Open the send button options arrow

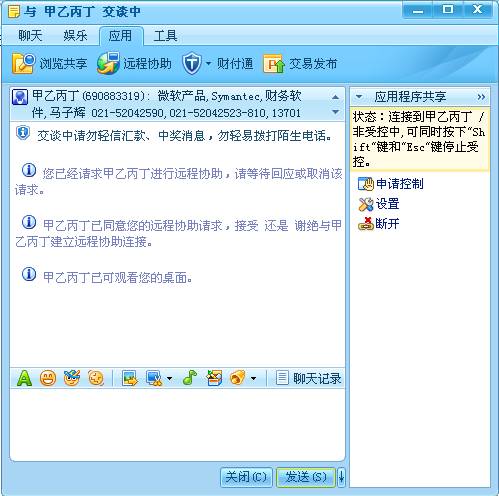pyautogui.click(x=341, y=477)
